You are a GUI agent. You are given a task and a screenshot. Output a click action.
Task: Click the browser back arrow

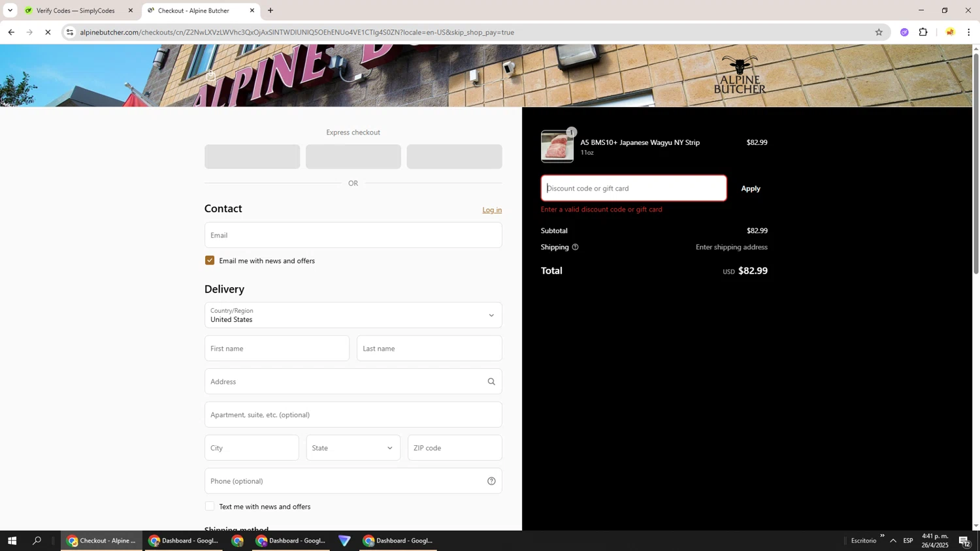(x=11, y=32)
